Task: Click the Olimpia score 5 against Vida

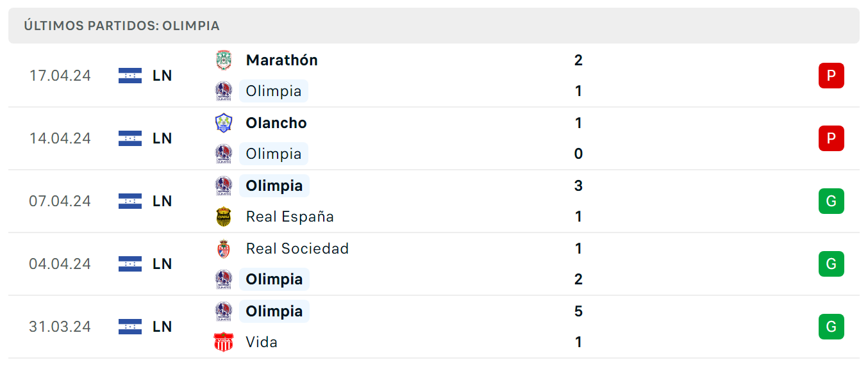Action: [578, 311]
